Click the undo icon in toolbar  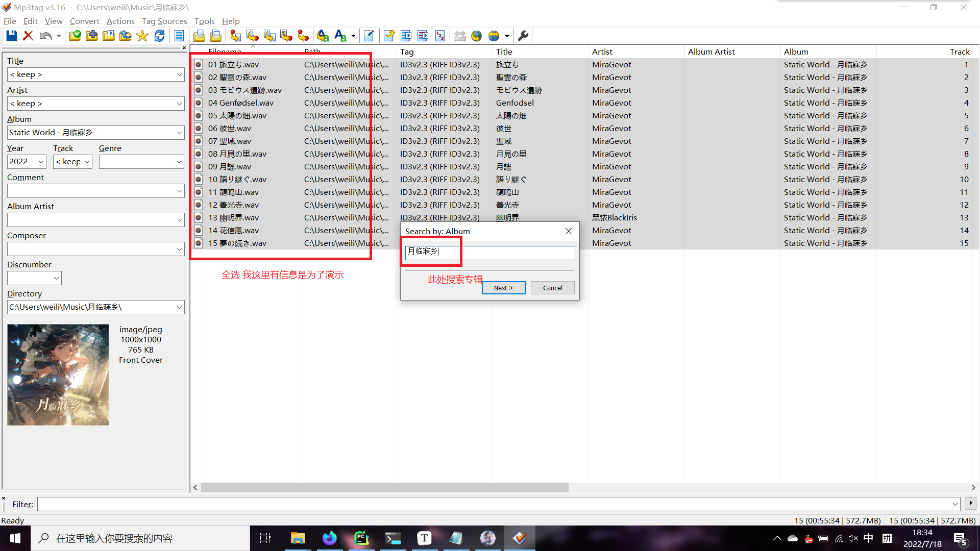[46, 35]
